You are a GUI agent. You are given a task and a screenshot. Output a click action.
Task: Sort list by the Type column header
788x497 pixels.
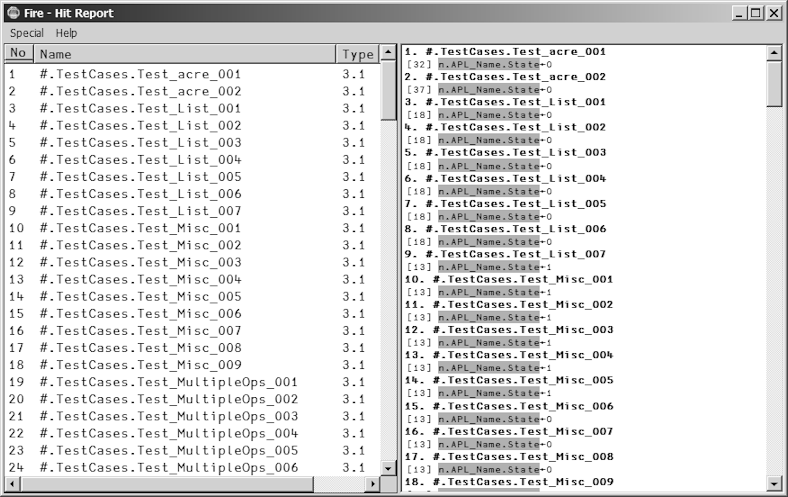point(358,53)
